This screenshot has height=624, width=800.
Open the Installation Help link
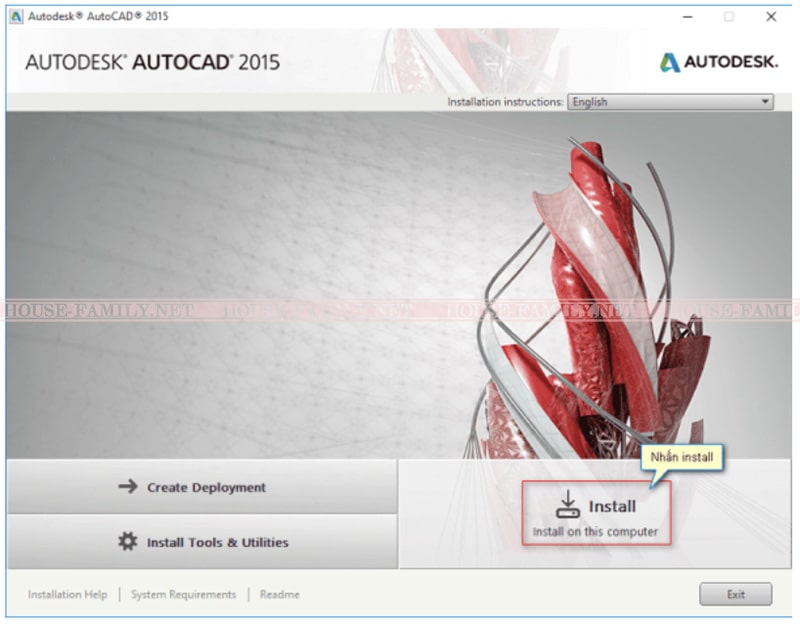67,594
